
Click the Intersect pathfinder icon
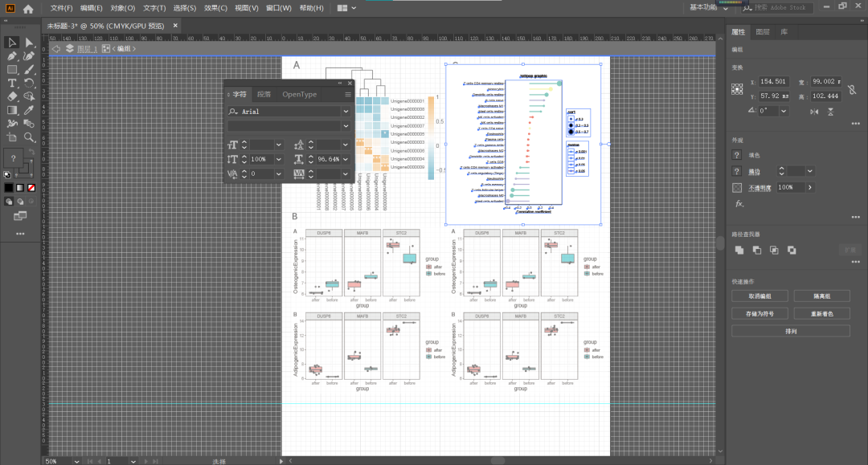tap(775, 250)
